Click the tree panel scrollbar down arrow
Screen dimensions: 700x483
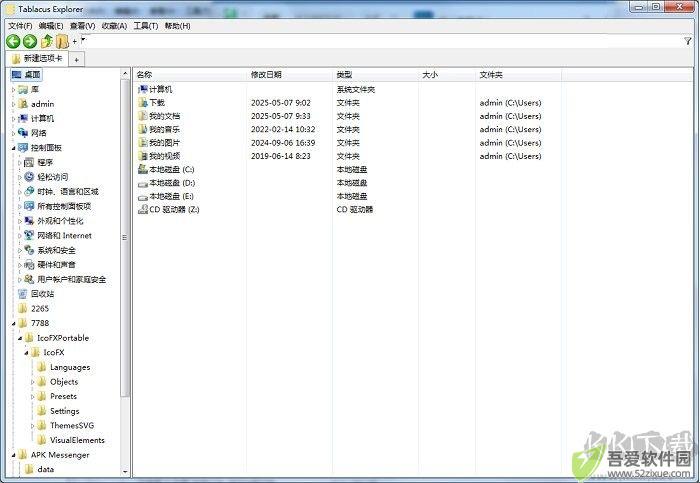[125, 471]
